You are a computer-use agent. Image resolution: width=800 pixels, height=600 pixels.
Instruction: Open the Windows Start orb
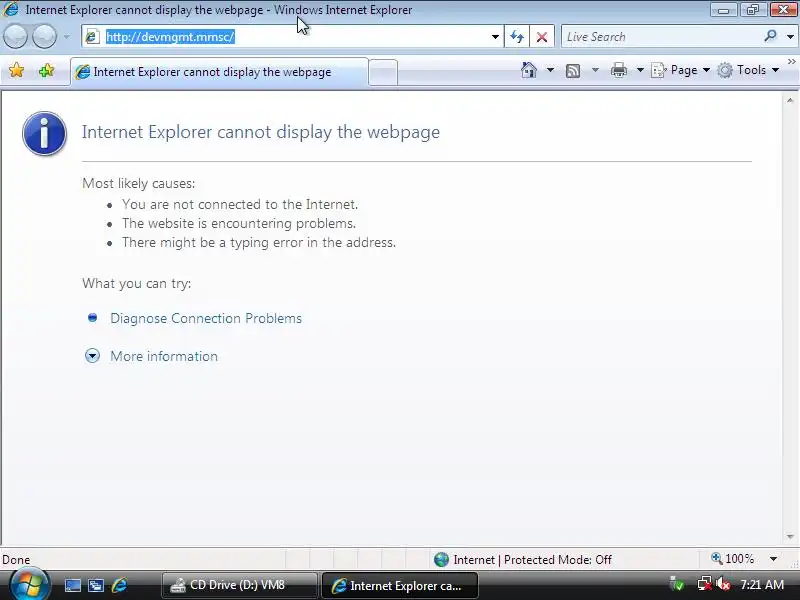point(29,584)
